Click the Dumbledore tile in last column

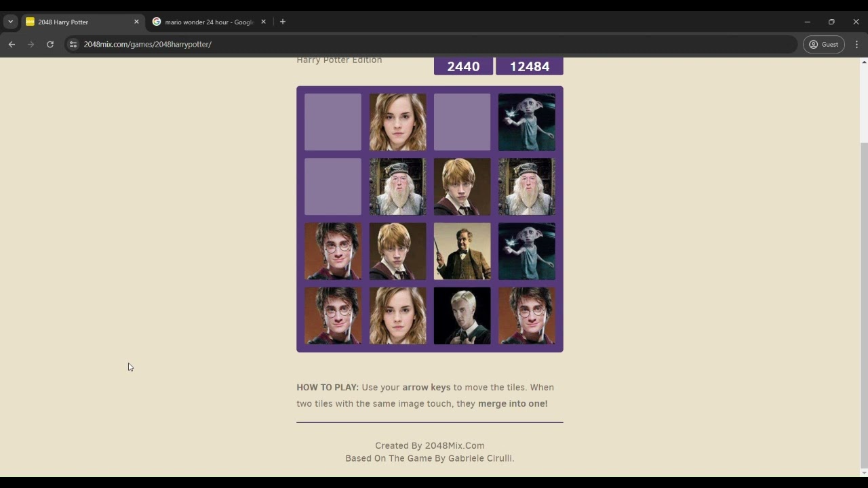(x=527, y=186)
